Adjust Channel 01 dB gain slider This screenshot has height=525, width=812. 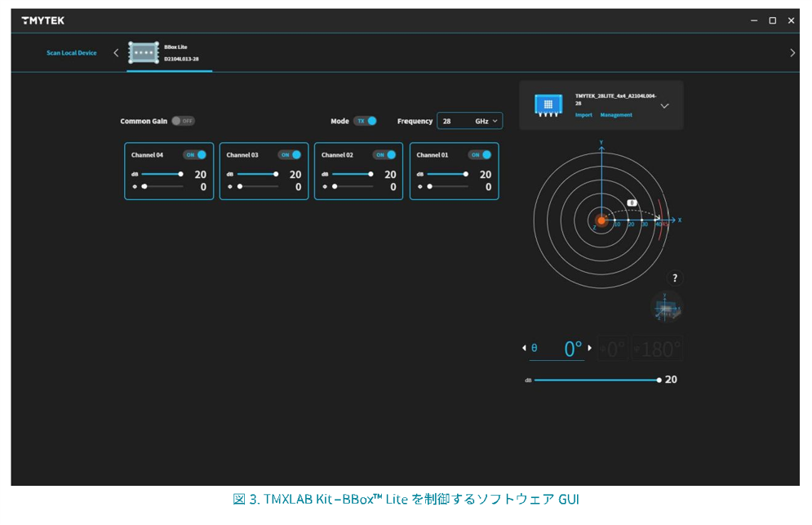tap(447, 174)
